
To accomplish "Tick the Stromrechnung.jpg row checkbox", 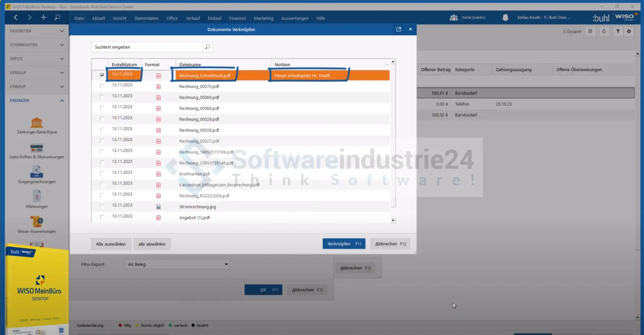I will [102, 206].
